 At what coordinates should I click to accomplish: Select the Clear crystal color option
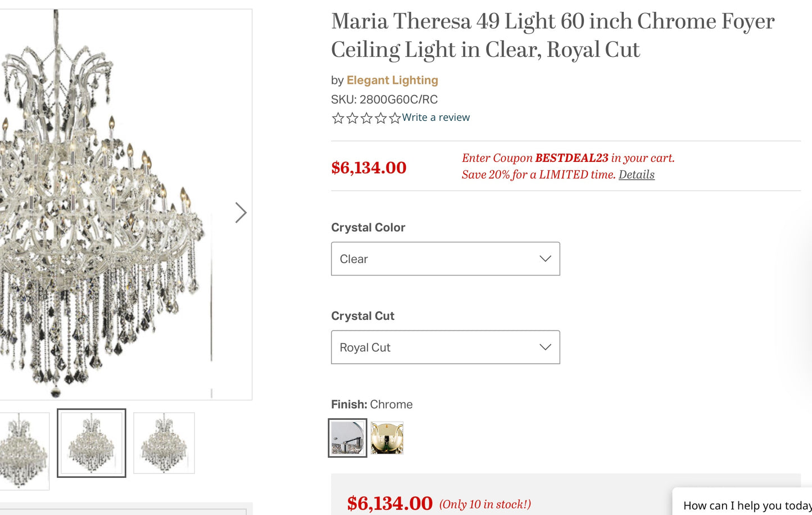(x=445, y=259)
